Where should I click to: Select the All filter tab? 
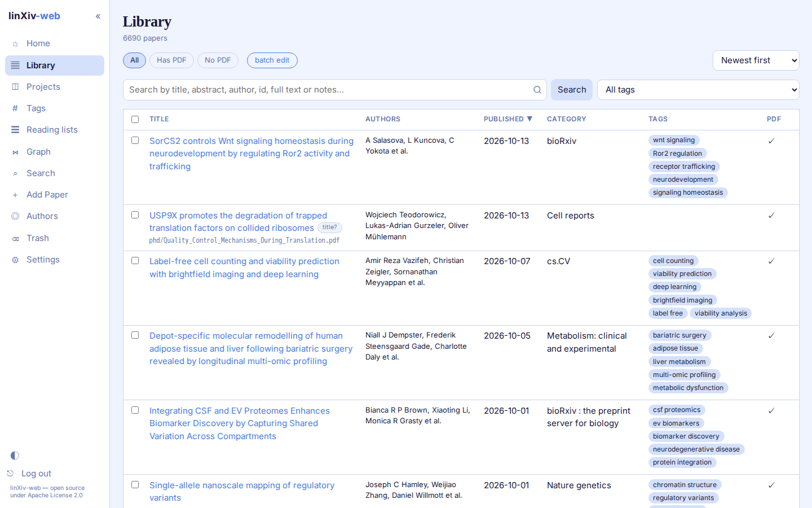(x=134, y=60)
